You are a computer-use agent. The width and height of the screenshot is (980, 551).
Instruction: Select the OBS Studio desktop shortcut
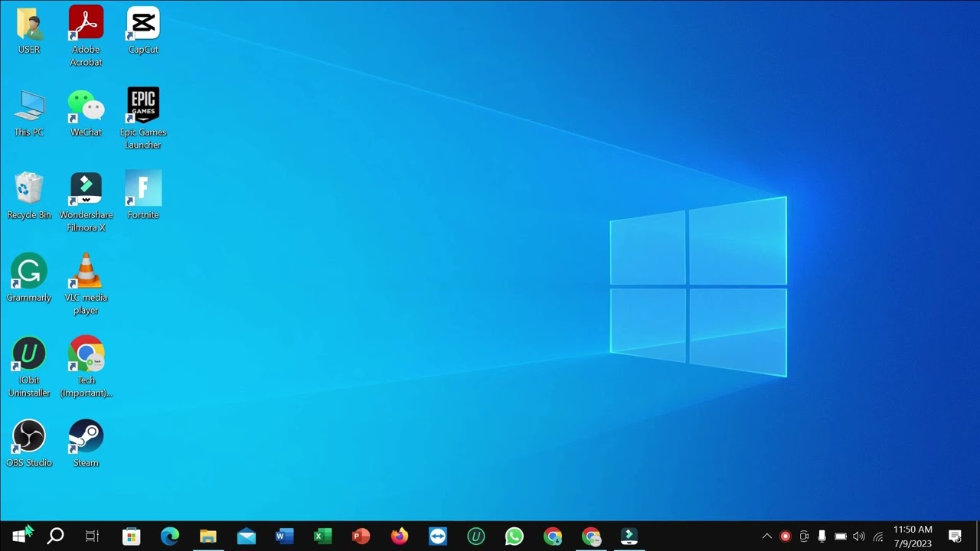point(29,444)
